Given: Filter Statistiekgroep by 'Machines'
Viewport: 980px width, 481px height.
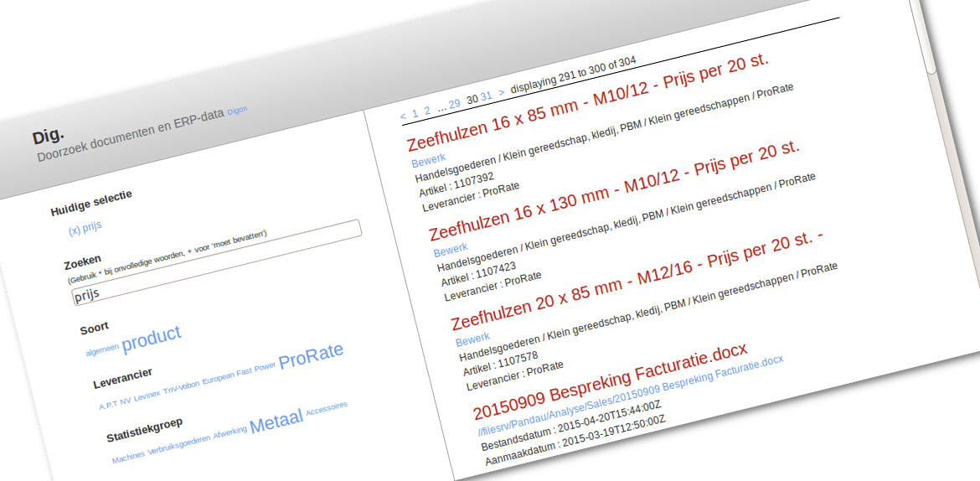Looking at the screenshot, I should 129,458.
